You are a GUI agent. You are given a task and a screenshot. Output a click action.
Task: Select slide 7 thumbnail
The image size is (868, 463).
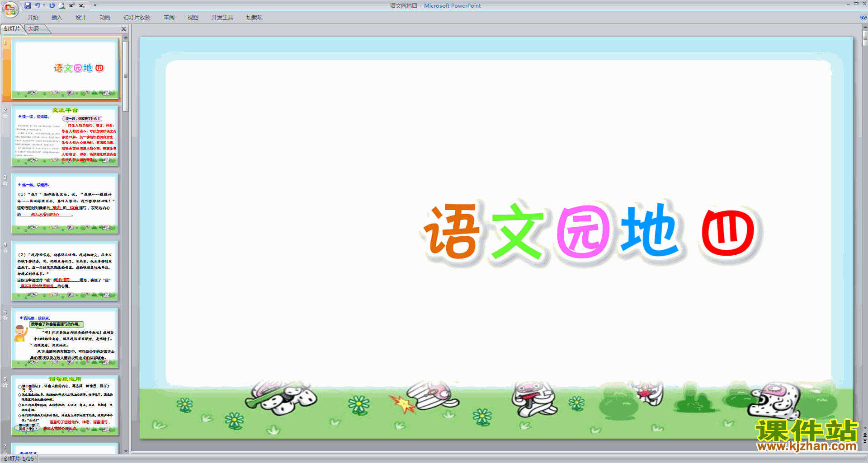[x=65, y=448]
